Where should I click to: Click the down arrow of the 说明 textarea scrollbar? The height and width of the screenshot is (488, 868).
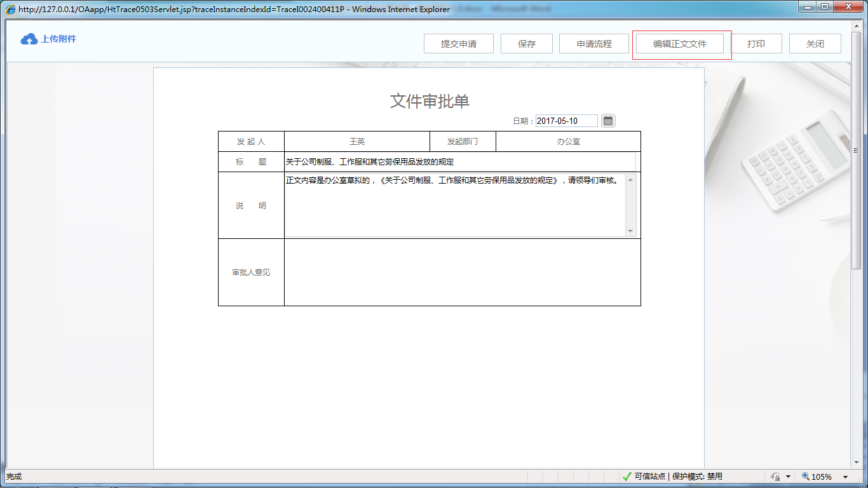click(630, 231)
